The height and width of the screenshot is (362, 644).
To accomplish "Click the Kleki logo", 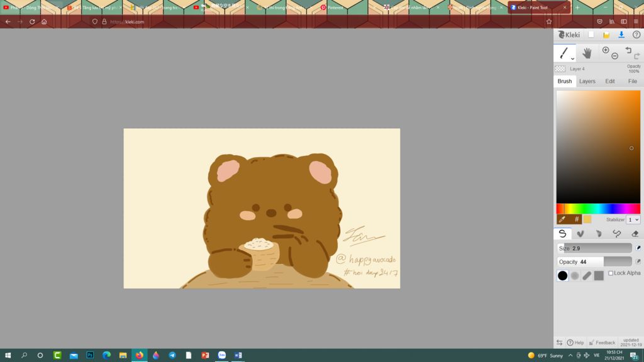I will pyautogui.click(x=569, y=35).
